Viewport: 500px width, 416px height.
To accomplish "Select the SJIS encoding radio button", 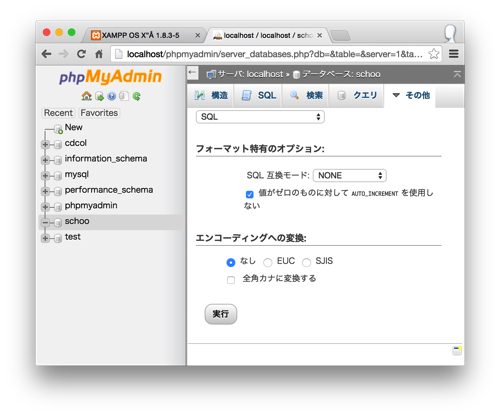I will (x=306, y=262).
